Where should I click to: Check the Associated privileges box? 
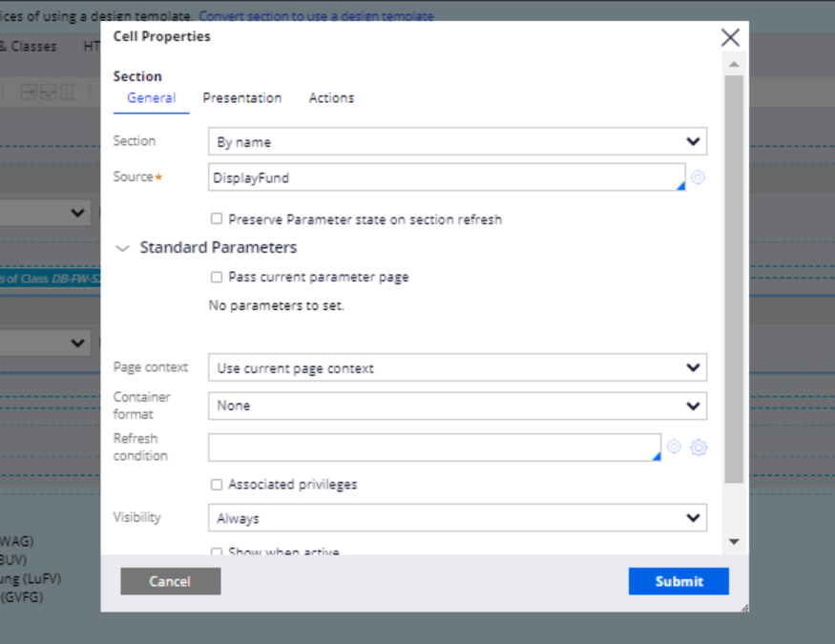tap(217, 485)
